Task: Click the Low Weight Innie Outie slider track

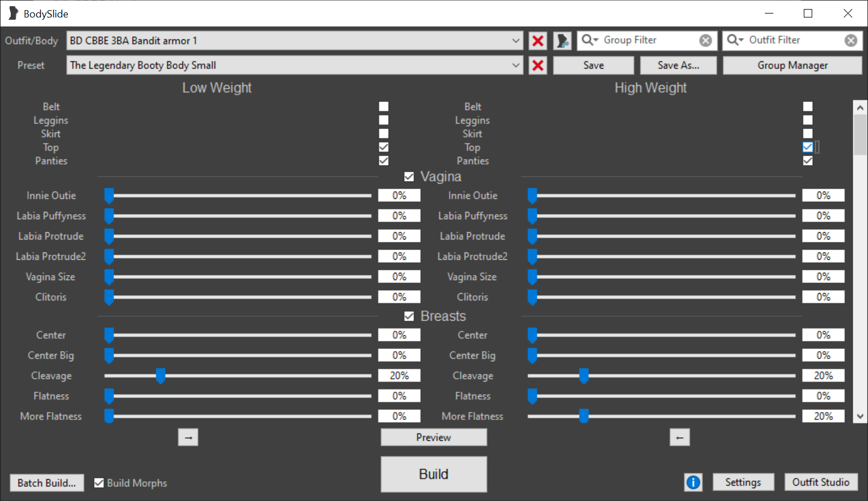Action: pos(238,196)
